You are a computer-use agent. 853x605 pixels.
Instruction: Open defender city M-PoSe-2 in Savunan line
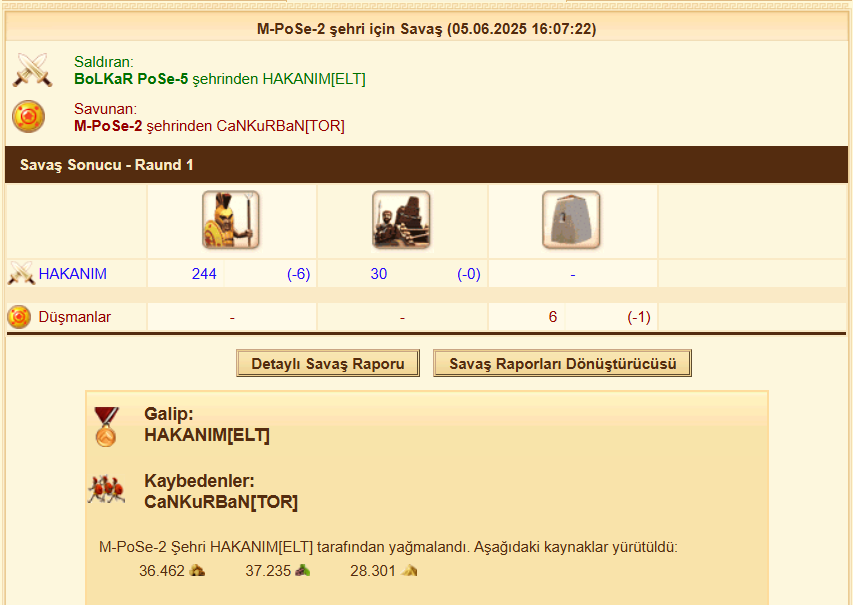(108, 126)
